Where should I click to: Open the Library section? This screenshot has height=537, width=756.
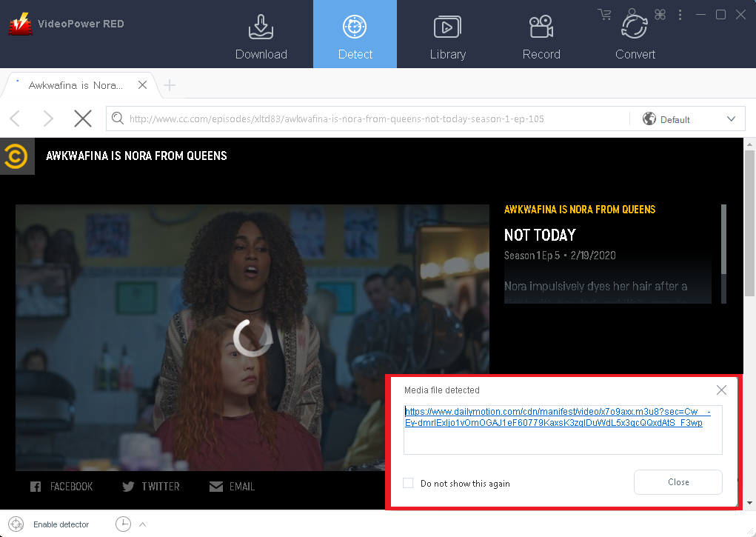tap(448, 33)
